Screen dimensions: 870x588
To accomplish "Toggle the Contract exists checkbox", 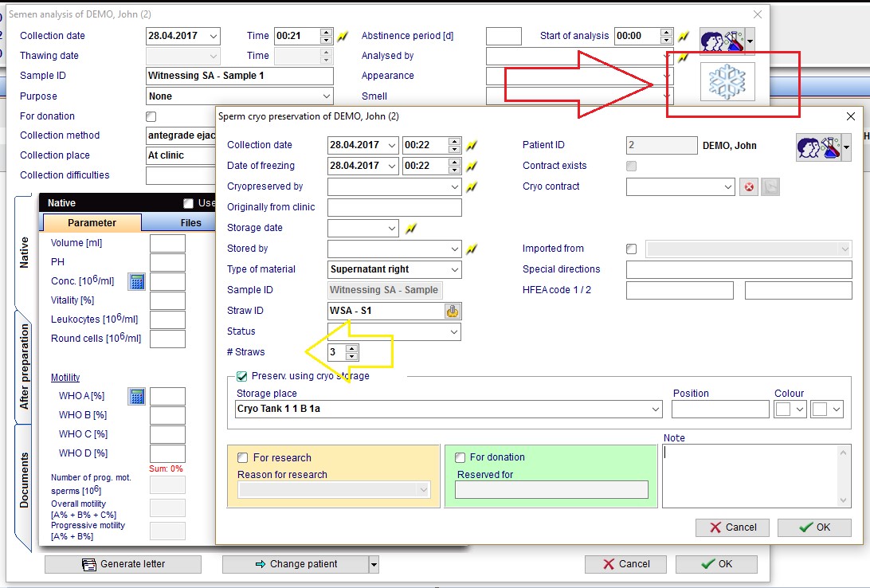I will 632,166.
